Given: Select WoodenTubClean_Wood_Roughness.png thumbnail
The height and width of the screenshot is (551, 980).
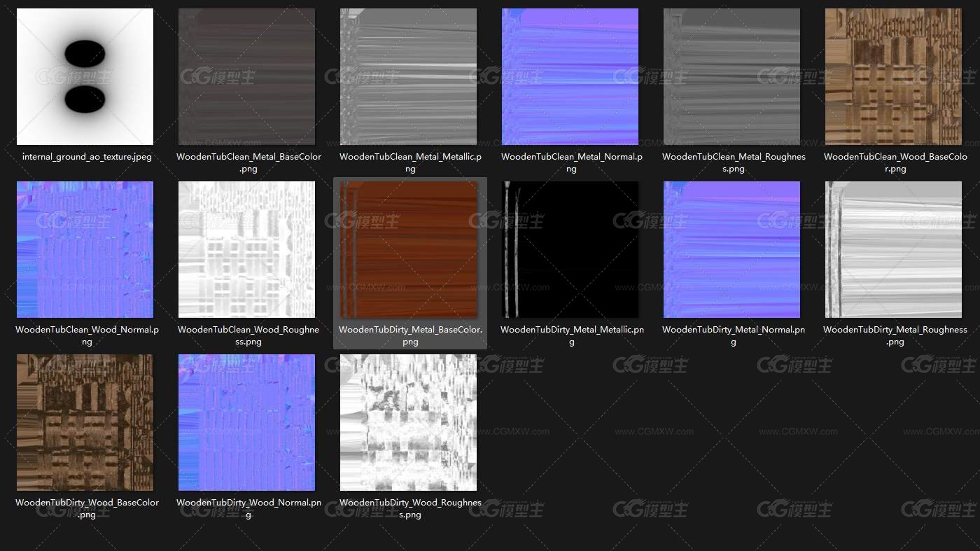Looking at the screenshot, I should pos(246,250).
